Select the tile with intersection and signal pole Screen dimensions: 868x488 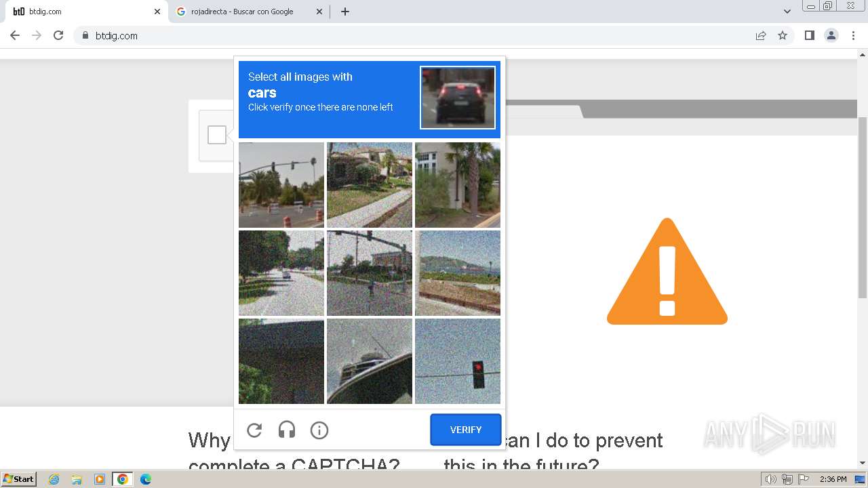370,273
